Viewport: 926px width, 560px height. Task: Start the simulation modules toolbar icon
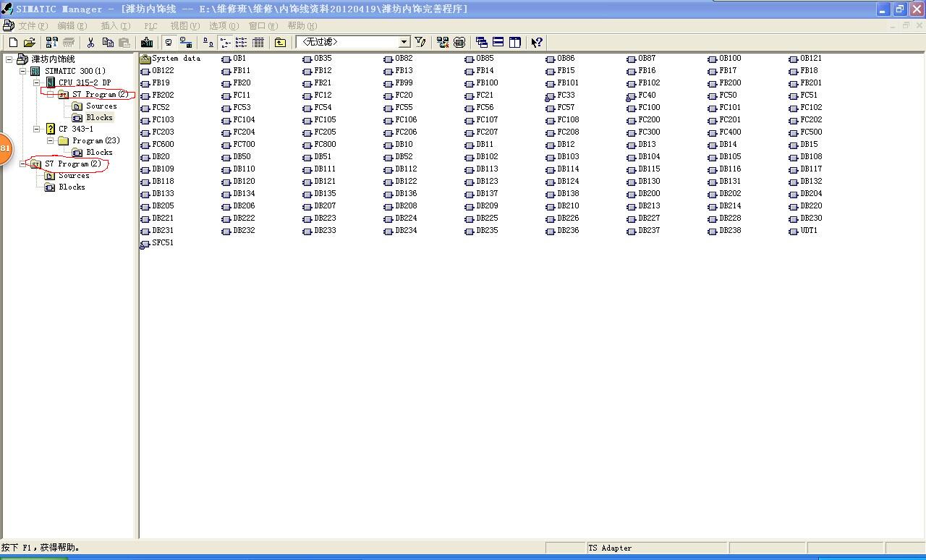tap(459, 43)
